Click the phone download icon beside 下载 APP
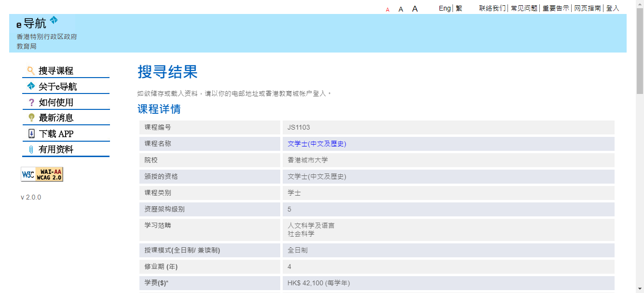 (31, 133)
